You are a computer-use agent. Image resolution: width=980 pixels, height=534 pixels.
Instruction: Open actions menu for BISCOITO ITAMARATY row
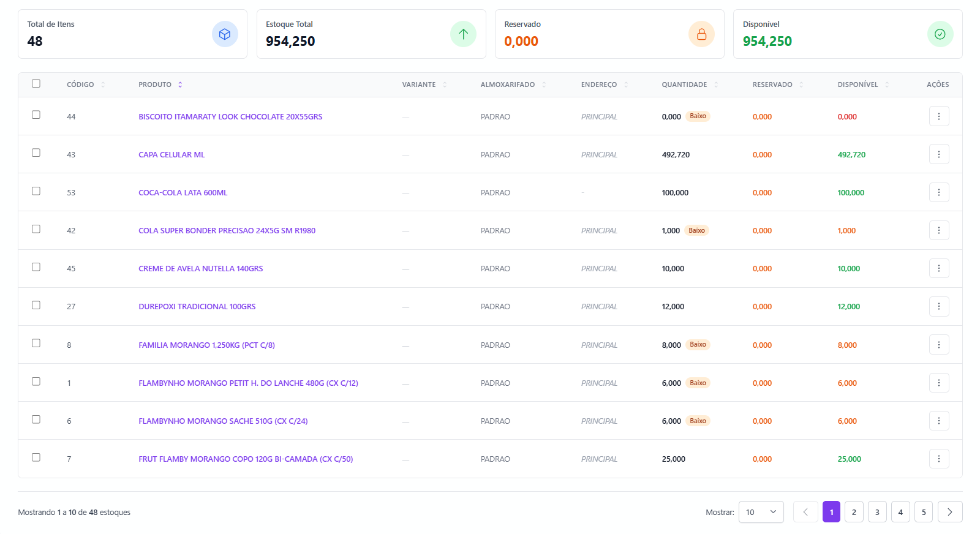pyautogui.click(x=939, y=116)
